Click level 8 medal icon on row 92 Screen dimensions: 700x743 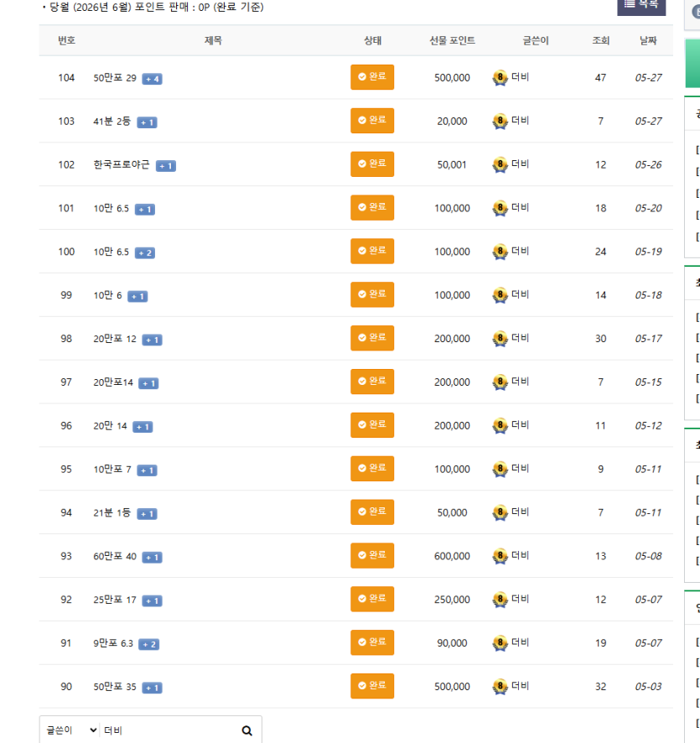tap(500, 600)
